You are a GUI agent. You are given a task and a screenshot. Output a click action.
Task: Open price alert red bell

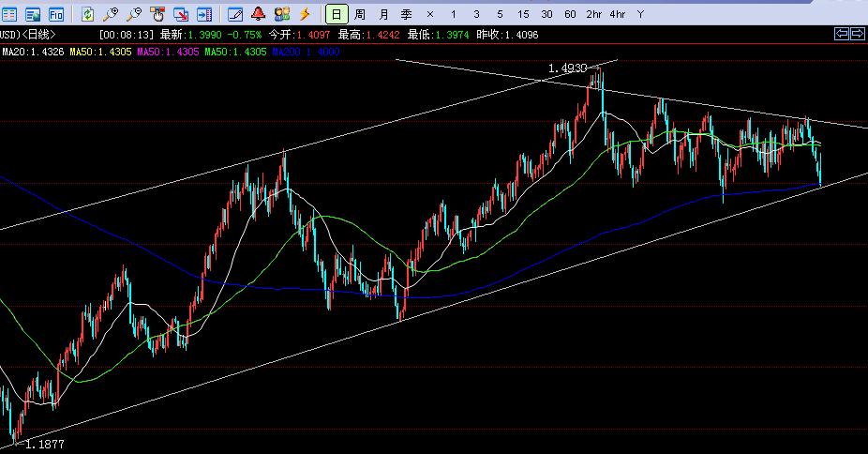point(258,14)
